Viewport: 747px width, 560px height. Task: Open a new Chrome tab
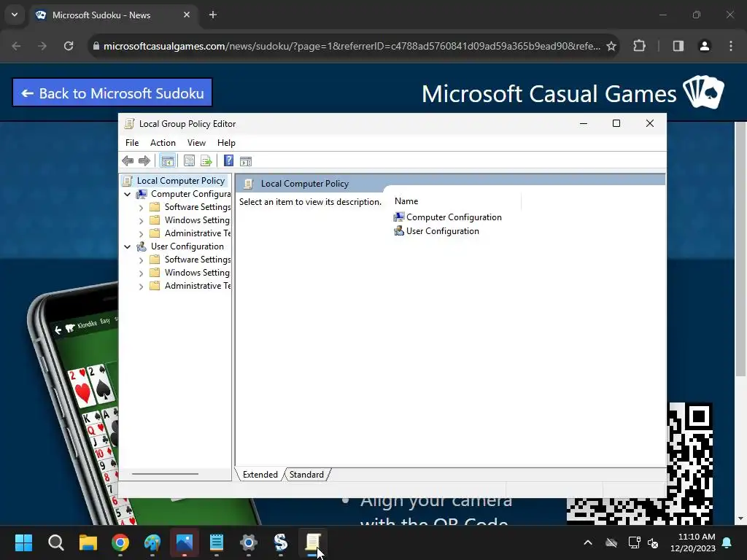[x=213, y=15]
